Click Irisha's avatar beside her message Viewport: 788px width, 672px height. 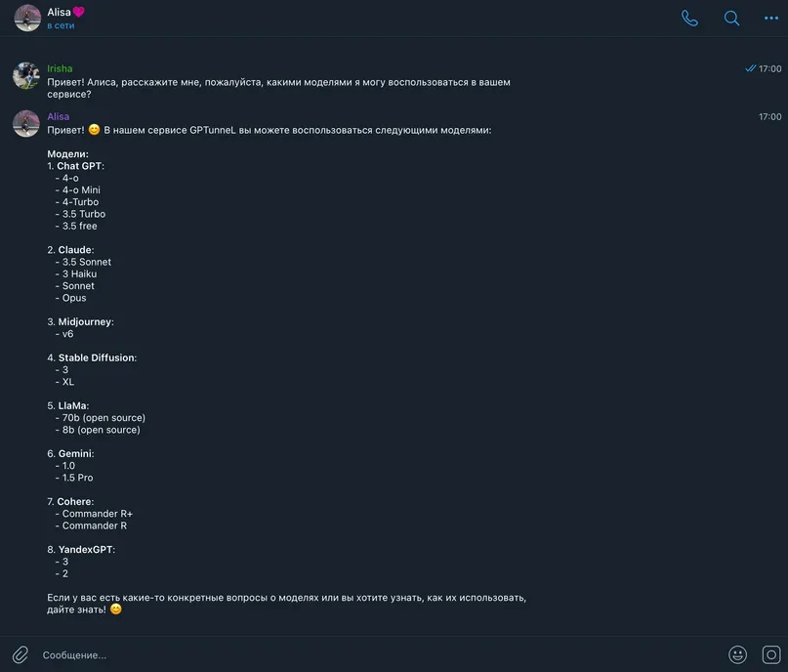pos(26,76)
